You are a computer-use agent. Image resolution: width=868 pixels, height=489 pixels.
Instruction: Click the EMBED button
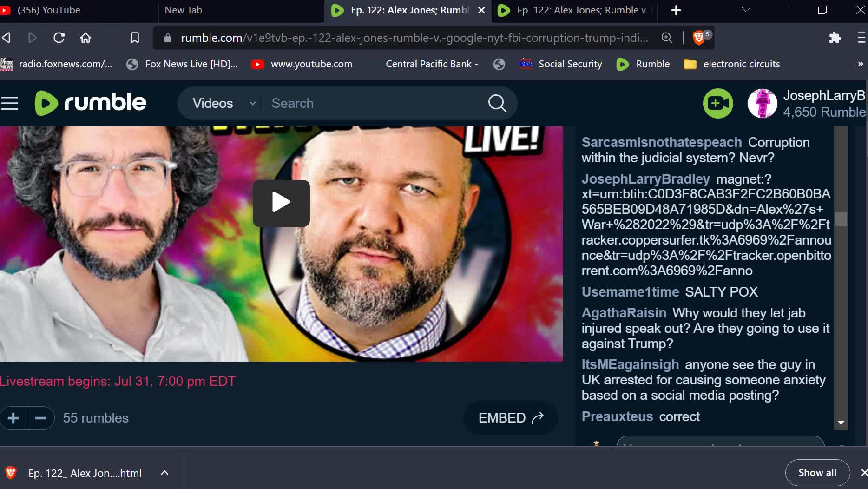pos(510,418)
